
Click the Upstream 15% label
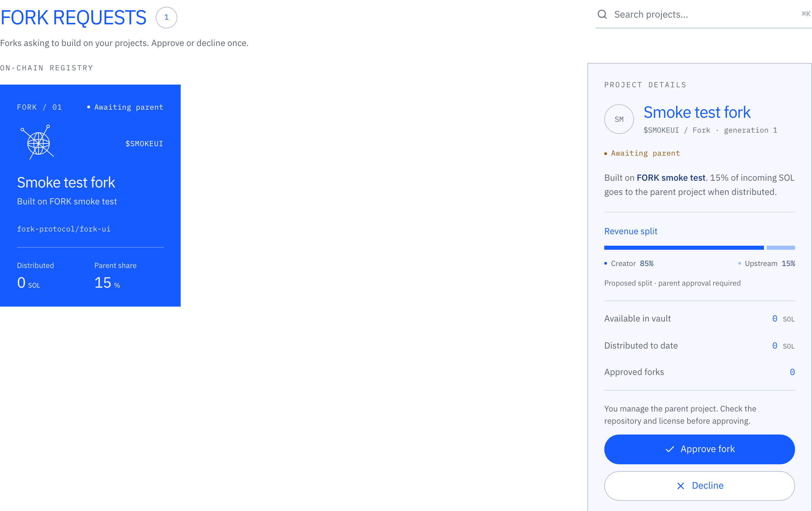tap(766, 263)
